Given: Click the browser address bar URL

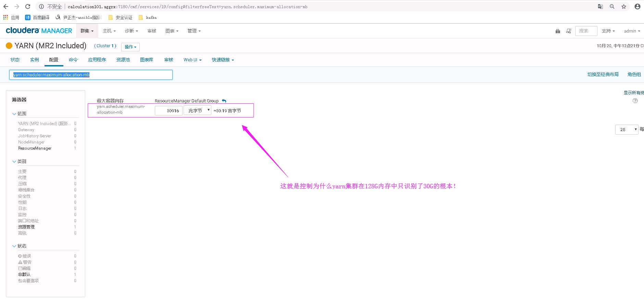Looking at the screenshot, I should pos(187,7).
